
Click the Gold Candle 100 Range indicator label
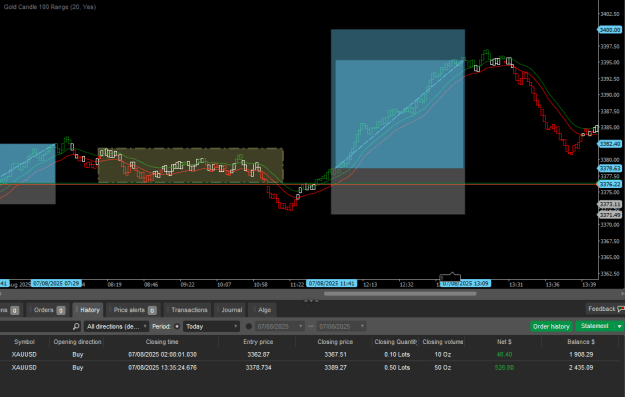tap(49, 7)
